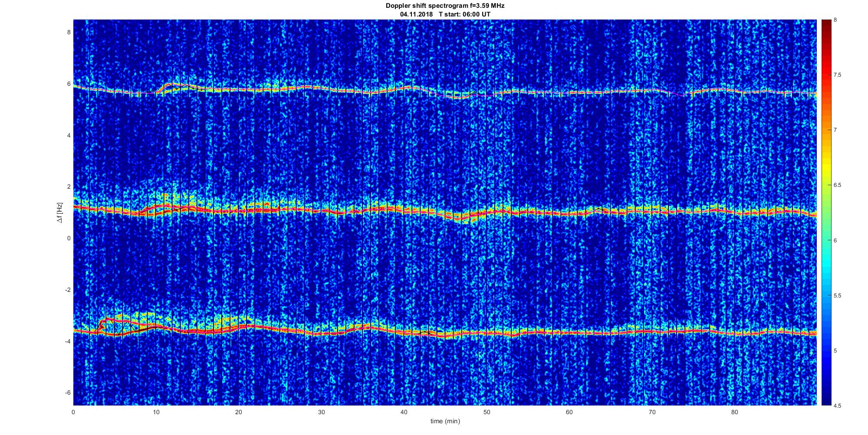The height and width of the screenshot is (435, 868).
Task: Click the upper Doppler trace at 40 minutes
Action: pyautogui.click(x=404, y=88)
